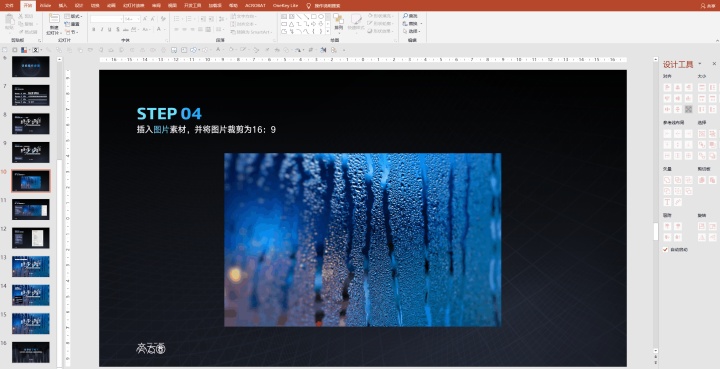Toggle justify text alignment
The image size is (720, 369).
tap(200, 29)
